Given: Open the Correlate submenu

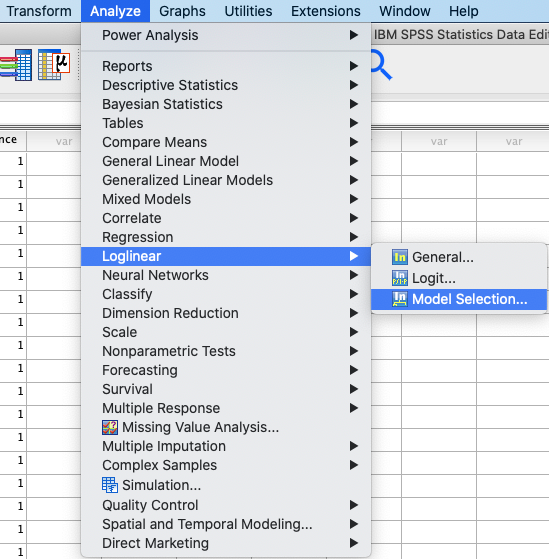Looking at the screenshot, I should 226,218.
